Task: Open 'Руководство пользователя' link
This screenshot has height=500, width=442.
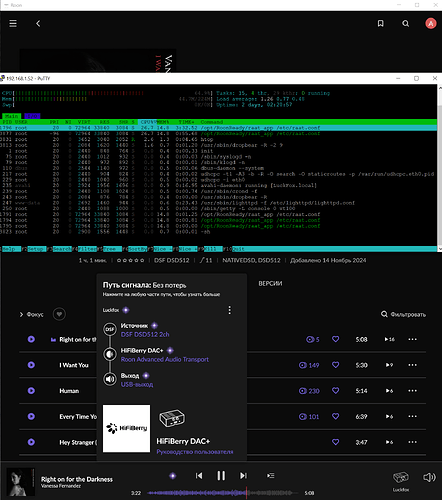Action: [195, 452]
